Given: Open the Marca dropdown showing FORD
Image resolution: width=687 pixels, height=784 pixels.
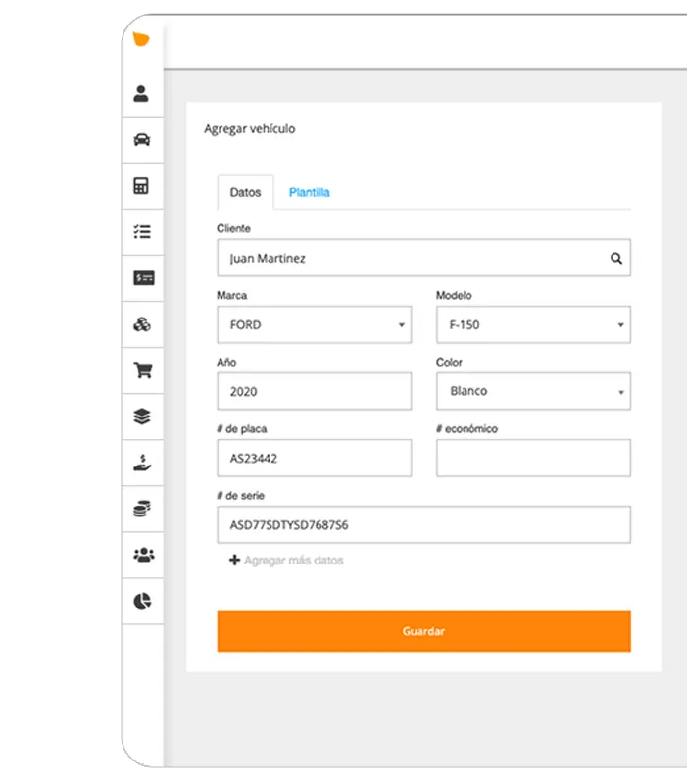Looking at the screenshot, I should pyautogui.click(x=315, y=325).
